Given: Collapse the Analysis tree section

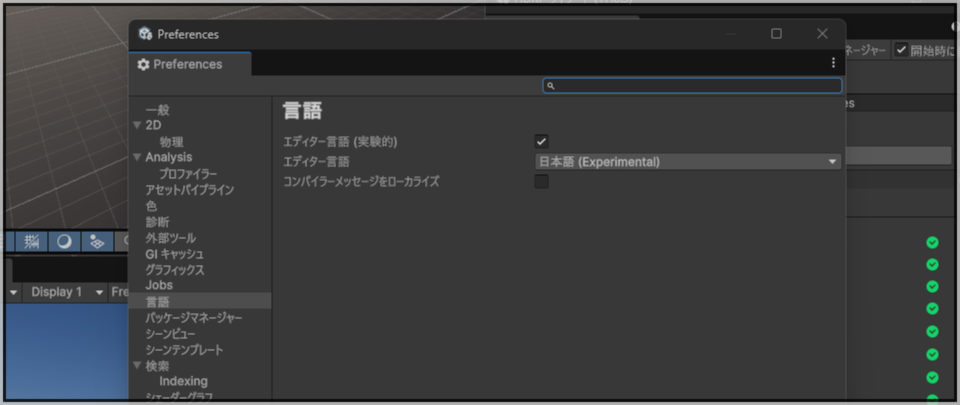Looking at the screenshot, I should [137, 158].
